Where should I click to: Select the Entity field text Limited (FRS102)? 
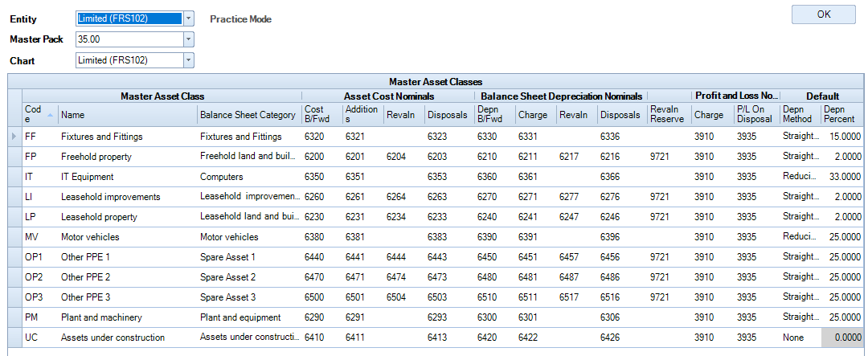pyautogui.click(x=129, y=18)
